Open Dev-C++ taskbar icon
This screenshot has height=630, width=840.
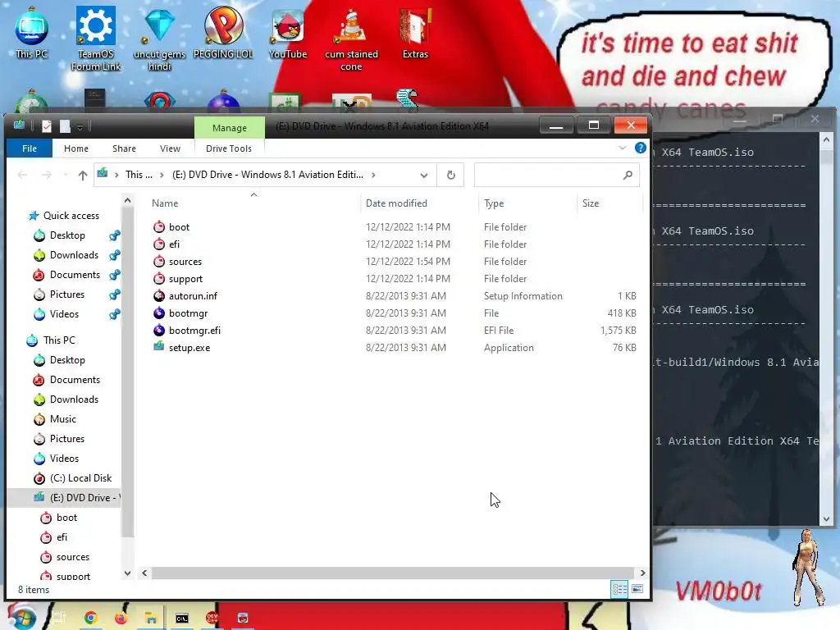(x=212, y=619)
